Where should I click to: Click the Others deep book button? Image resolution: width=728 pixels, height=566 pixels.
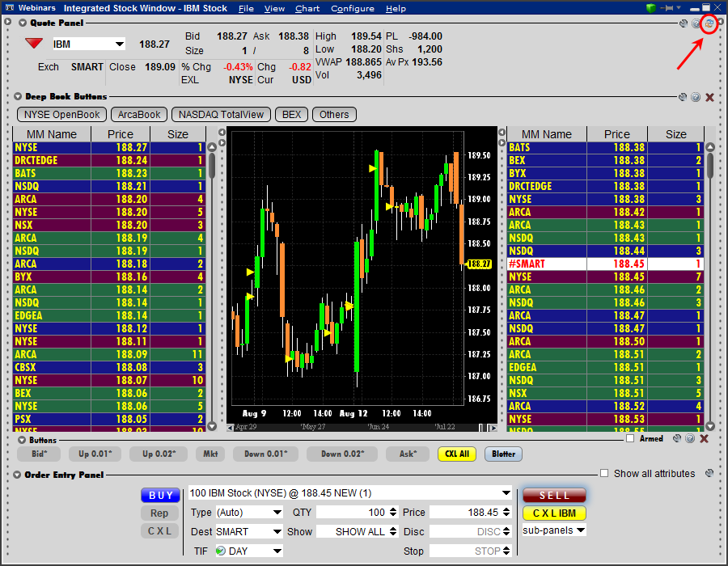(334, 115)
